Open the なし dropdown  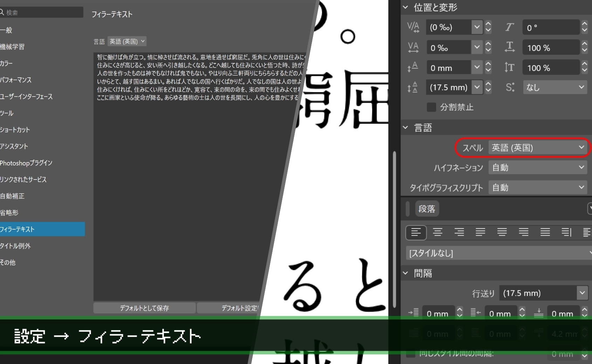pyautogui.click(x=555, y=87)
